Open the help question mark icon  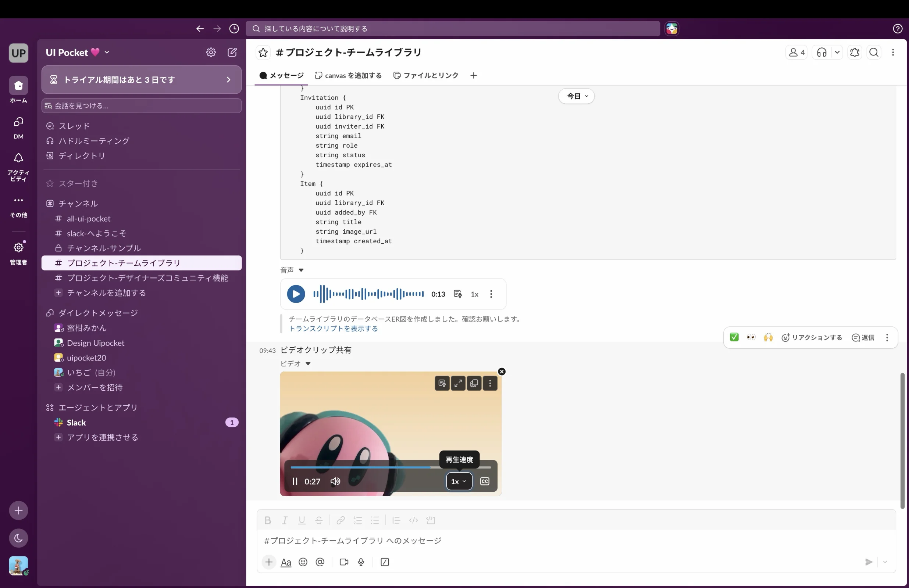[x=898, y=29]
